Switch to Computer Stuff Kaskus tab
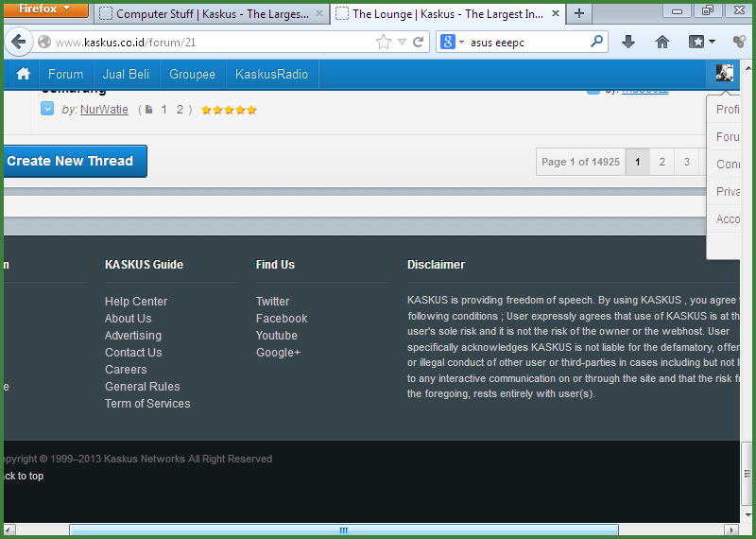This screenshot has height=539, width=756. tap(211, 14)
